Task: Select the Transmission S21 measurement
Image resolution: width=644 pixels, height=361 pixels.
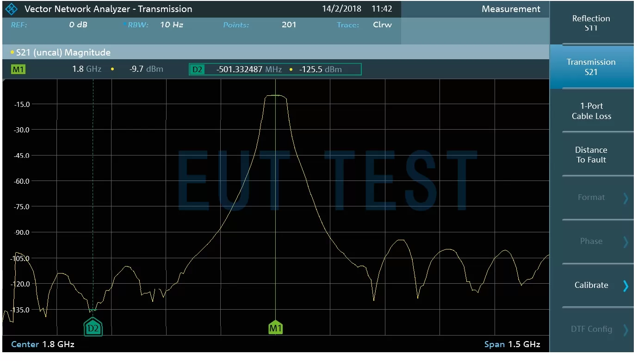Action: coord(591,67)
